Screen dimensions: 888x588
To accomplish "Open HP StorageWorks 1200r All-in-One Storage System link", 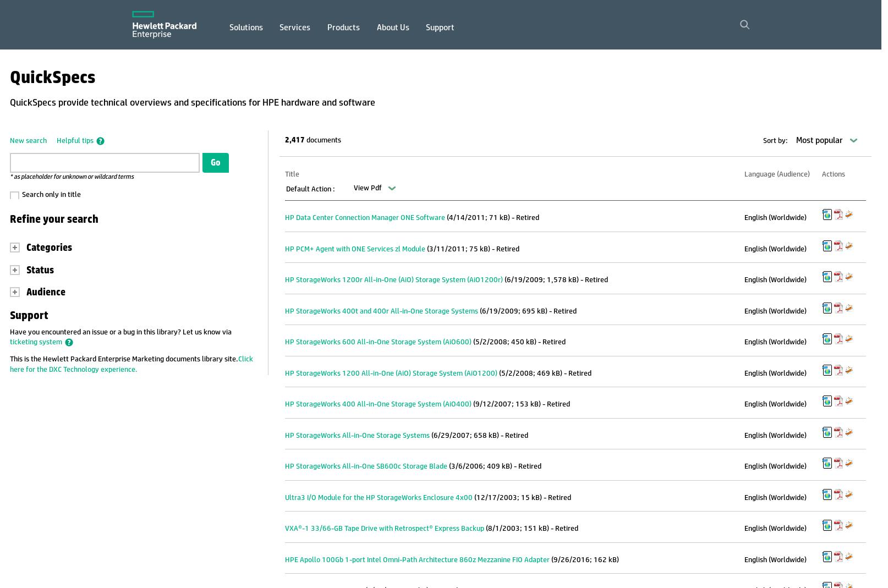I will tap(394, 280).
